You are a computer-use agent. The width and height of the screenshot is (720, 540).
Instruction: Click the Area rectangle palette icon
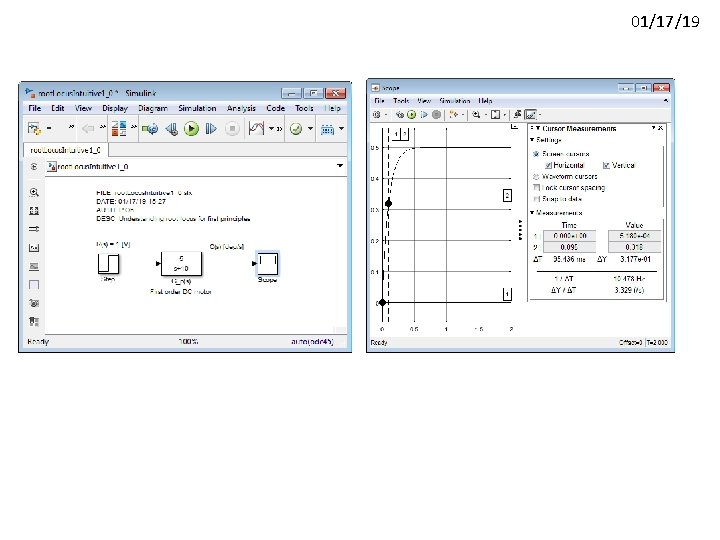34,285
